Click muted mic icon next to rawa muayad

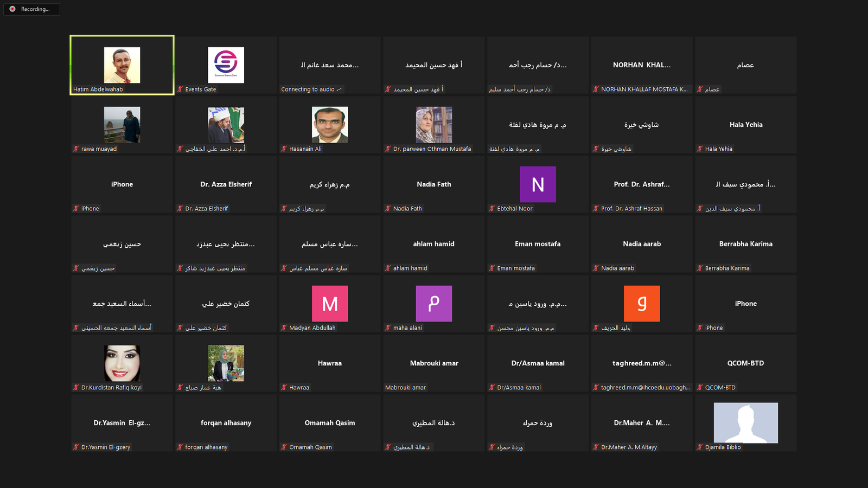[x=76, y=149]
